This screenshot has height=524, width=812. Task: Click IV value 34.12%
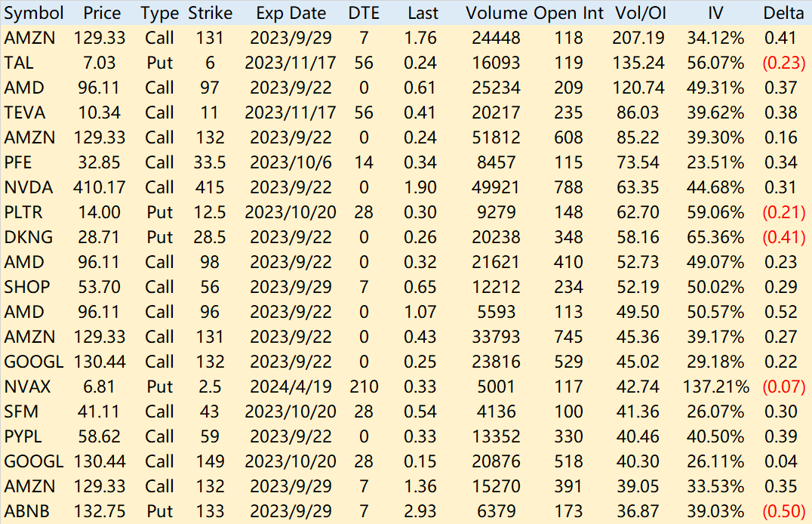coord(715,38)
